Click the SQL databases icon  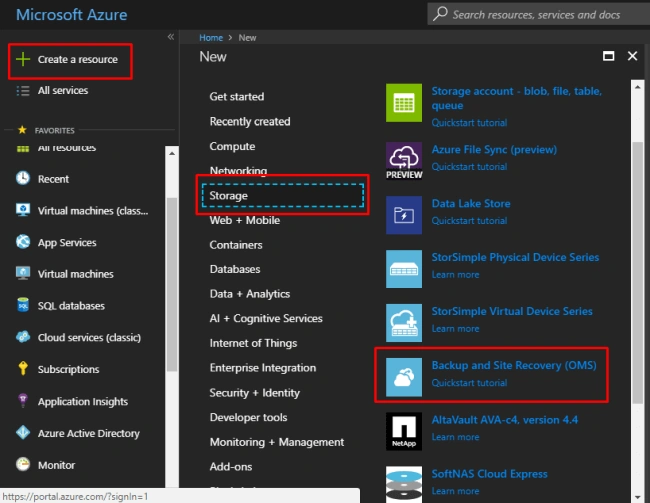23,305
